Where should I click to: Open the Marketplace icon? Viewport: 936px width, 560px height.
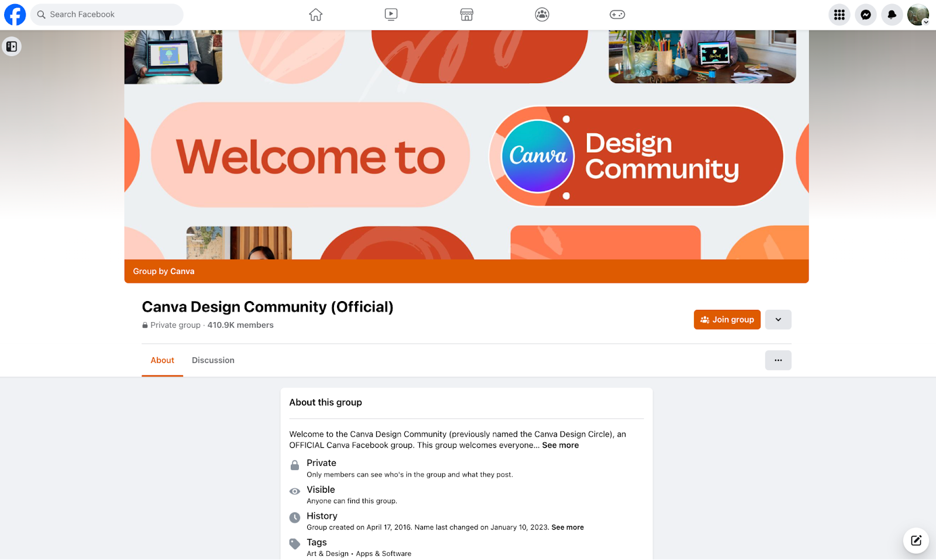tap(466, 15)
